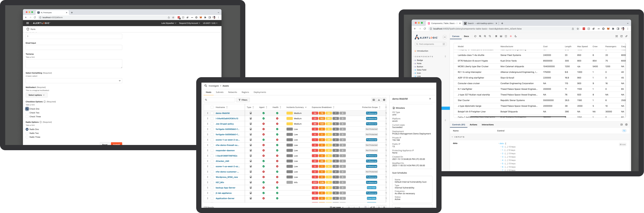
Task: Click the column layout icon above hosts table
Action: coord(374,100)
